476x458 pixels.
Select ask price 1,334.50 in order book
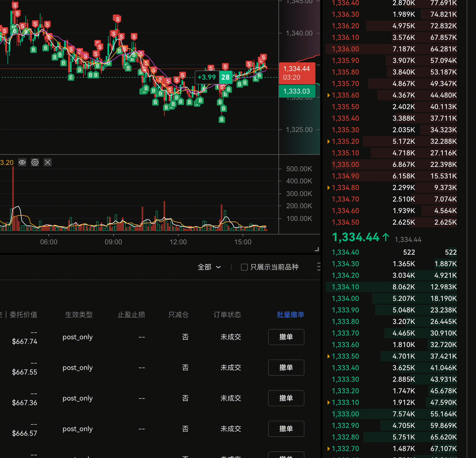click(345, 222)
